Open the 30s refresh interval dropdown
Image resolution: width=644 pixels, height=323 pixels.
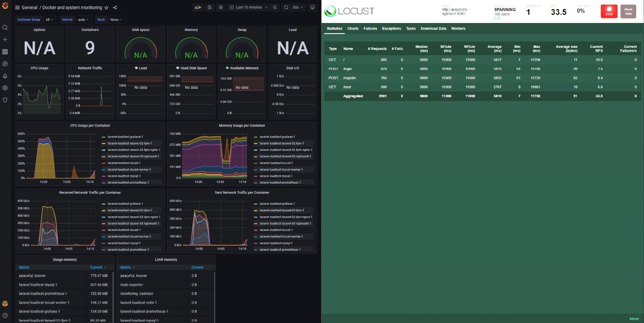(x=298, y=7)
